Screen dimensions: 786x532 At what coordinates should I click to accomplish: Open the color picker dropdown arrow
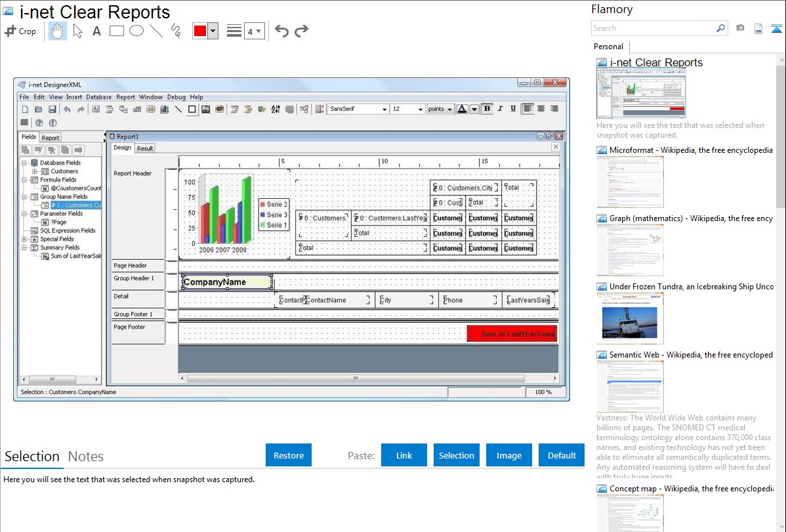coord(213,31)
